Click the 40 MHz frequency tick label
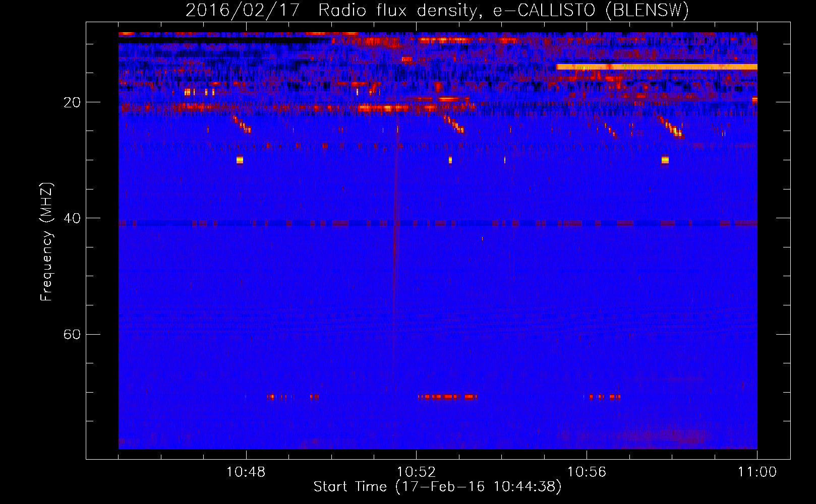 click(x=72, y=218)
